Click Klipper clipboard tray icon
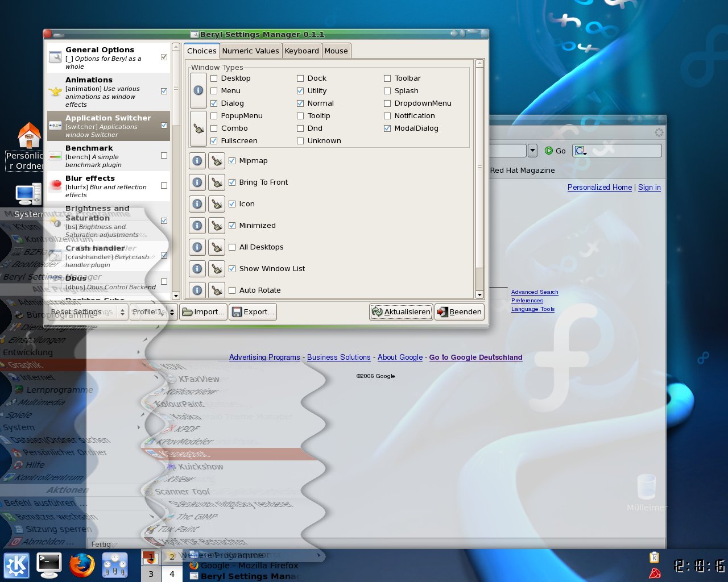This screenshot has height=582, width=728. (x=654, y=558)
